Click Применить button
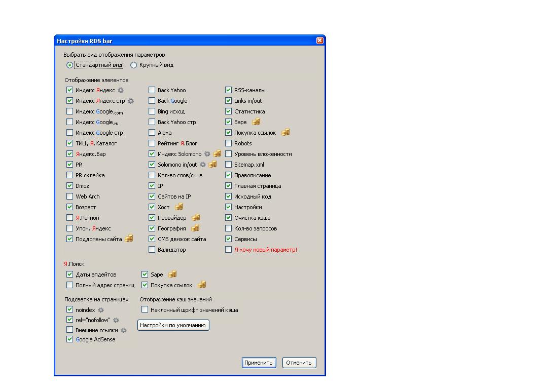 pyautogui.click(x=259, y=363)
